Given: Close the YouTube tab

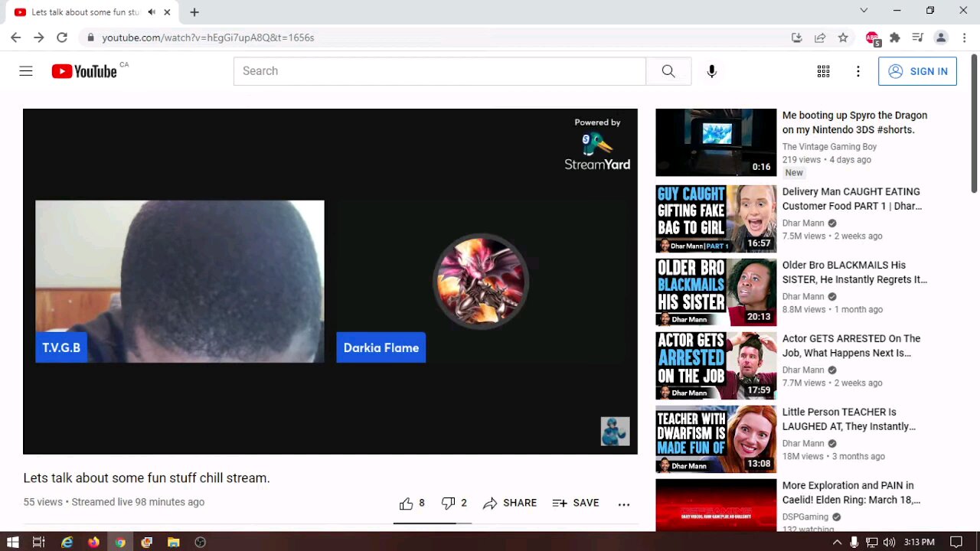Looking at the screenshot, I should (167, 12).
